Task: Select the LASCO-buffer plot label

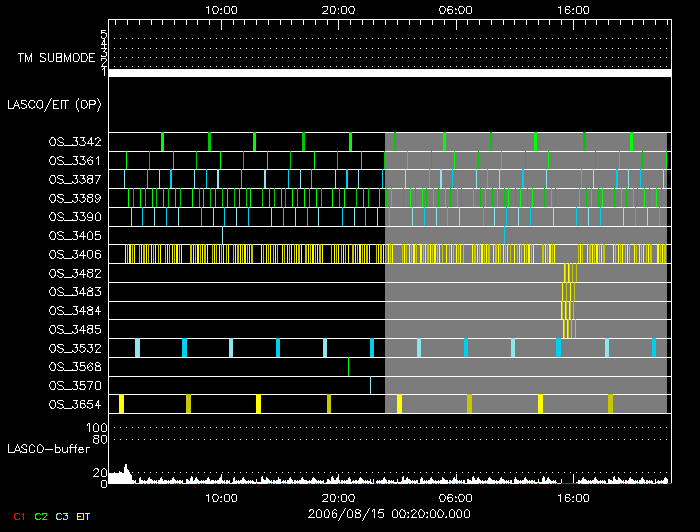Action: [48, 448]
